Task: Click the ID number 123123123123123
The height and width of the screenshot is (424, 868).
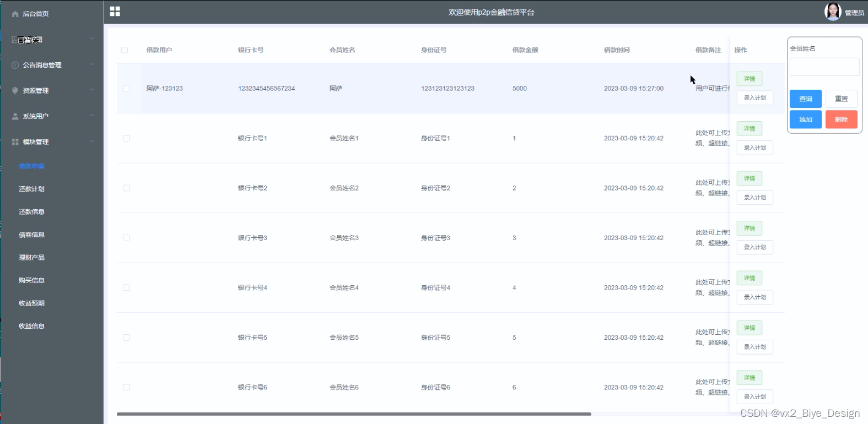Action: click(448, 88)
